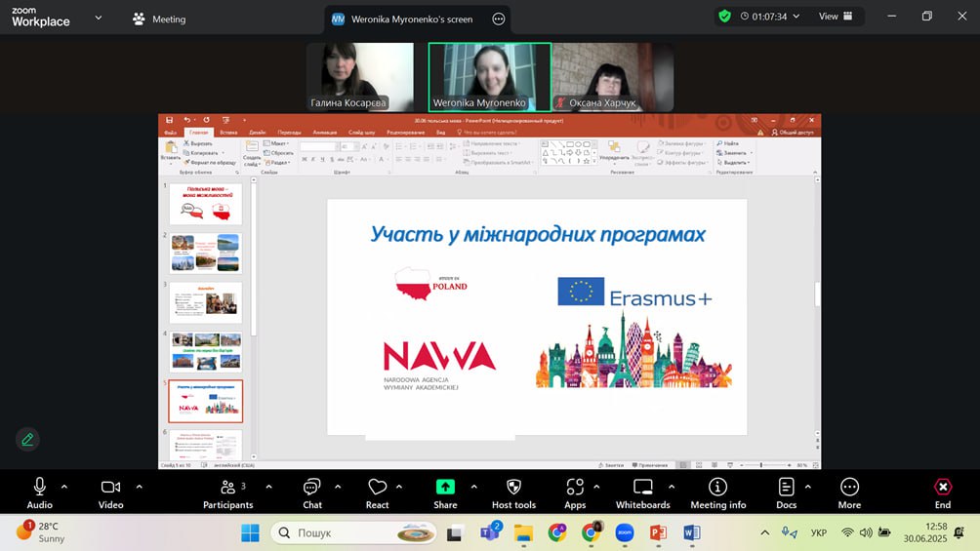Show Meeting info
Image resolution: width=980 pixels, height=551 pixels.
click(718, 492)
